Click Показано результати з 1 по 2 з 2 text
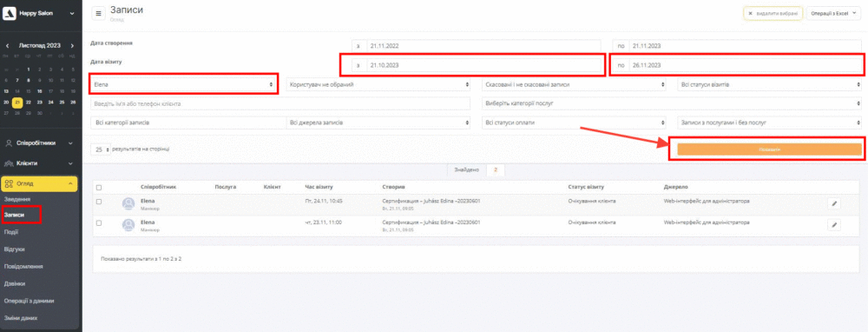This screenshot has height=332, width=868. coord(141,259)
